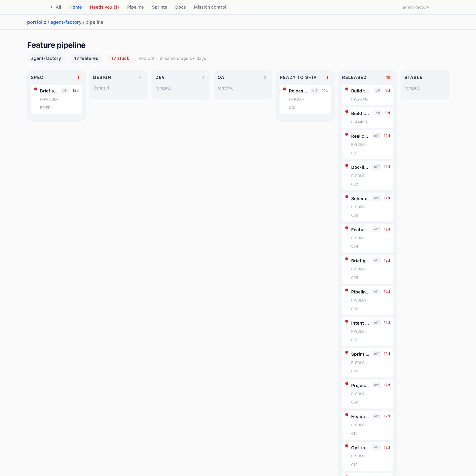Click the SPEC column count badge
Image resolution: width=476 pixels, height=476 pixels.
click(x=78, y=77)
